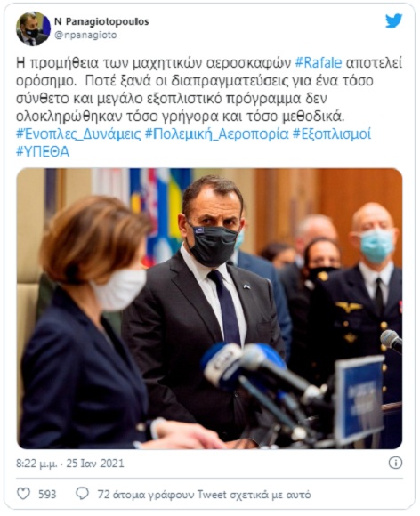Open the embedded press conference photo
This screenshot has width=420, height=516.
209,309
